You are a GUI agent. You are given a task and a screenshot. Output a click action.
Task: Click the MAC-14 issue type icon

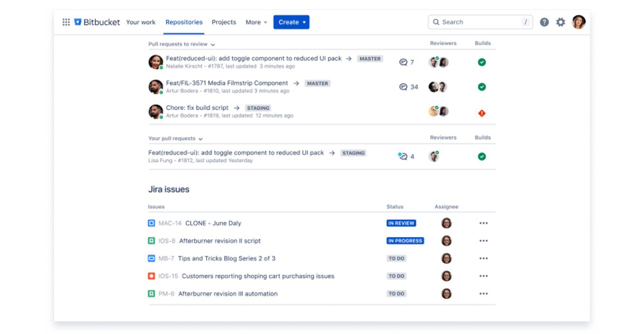point(151,223)
